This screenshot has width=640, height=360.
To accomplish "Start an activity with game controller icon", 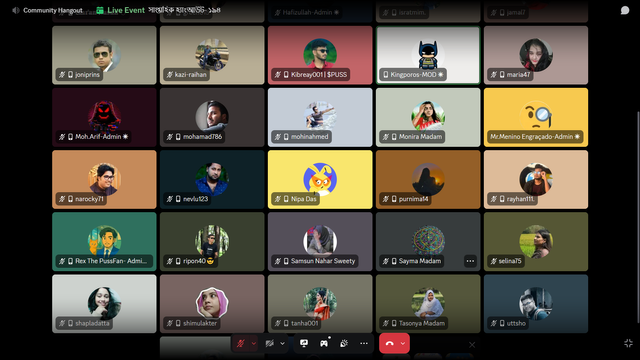I will tap(324, 343).
